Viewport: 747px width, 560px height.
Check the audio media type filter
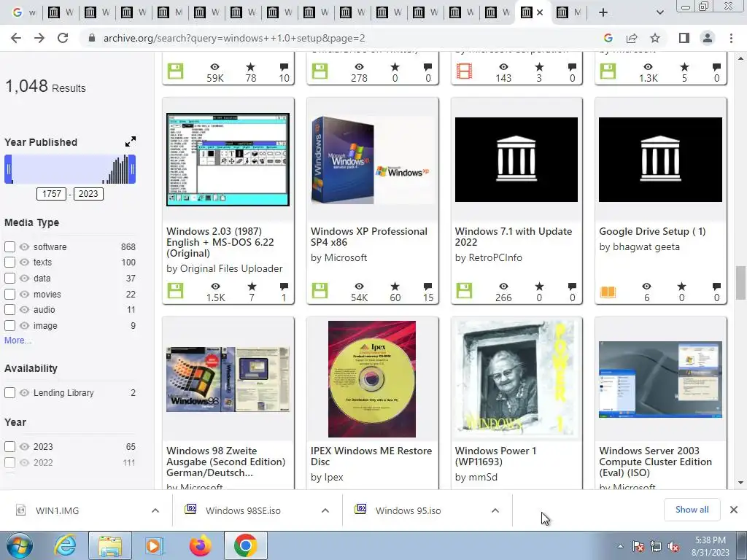point(9,309)
